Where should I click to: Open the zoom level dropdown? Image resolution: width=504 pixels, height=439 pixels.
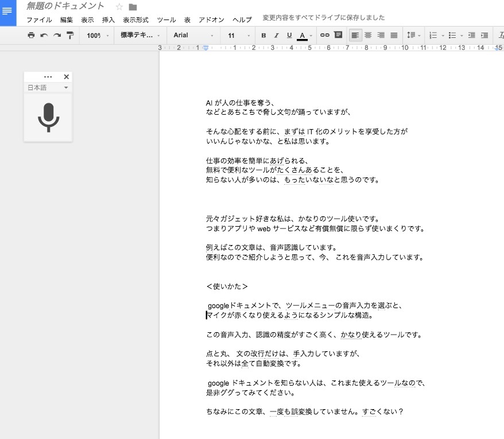(x=98, y=36)
